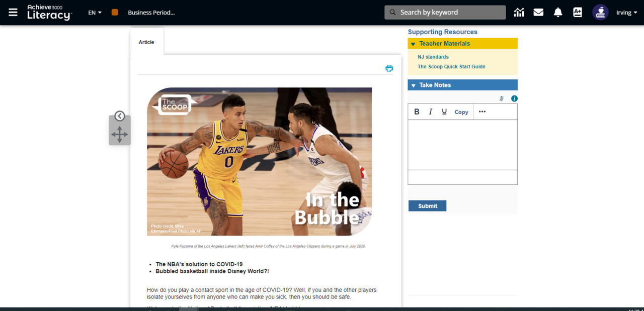Click the microphone dictation icon

coord(502,98)
